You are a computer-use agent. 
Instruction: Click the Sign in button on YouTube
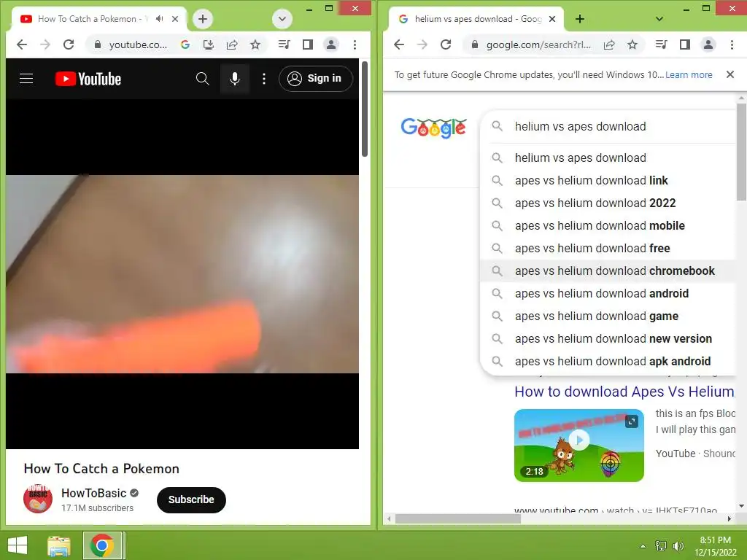tap(315, 79)
